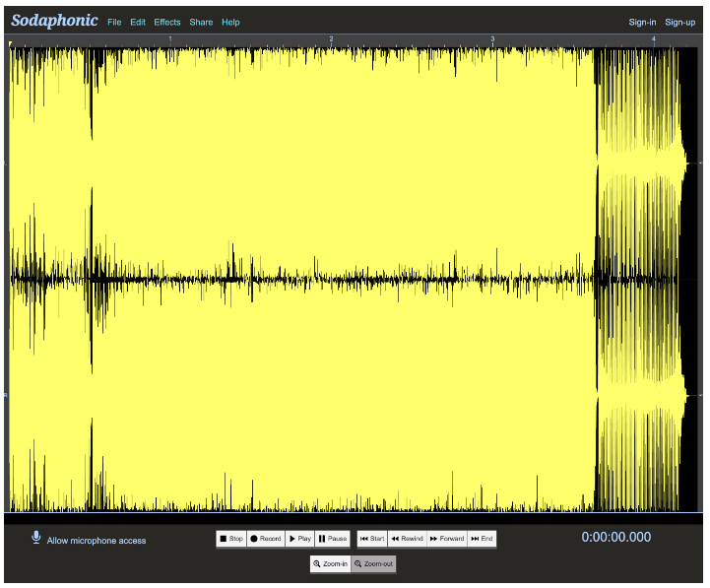This screenshot has height=588, width=710.
Task: Zoom in on the waveform
Action: click(330, 564)
